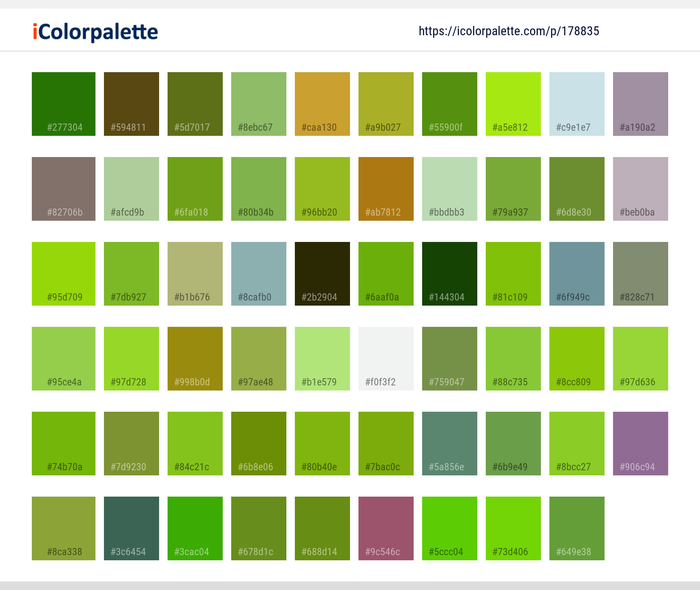Image resolution: width=700 pixels, height=590 pixels.
Task: Select the #6d8e30 swatch
Action: 577,189
